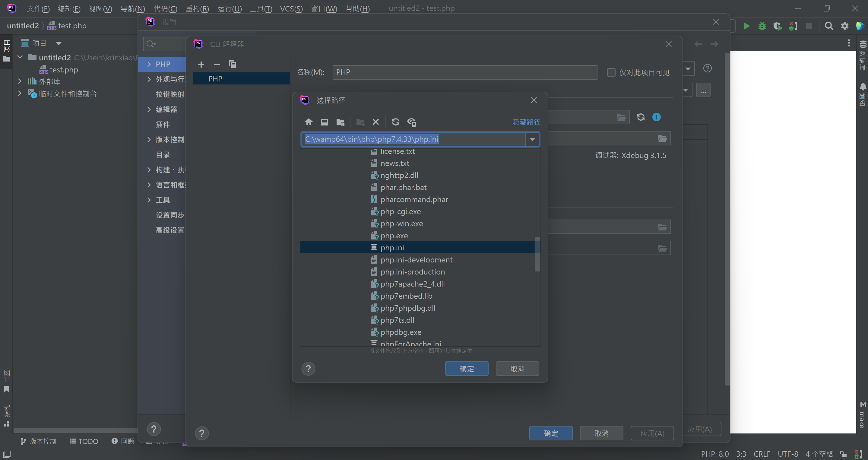868x460 pixels.
Task: Open the File menu
Action: 38,8
